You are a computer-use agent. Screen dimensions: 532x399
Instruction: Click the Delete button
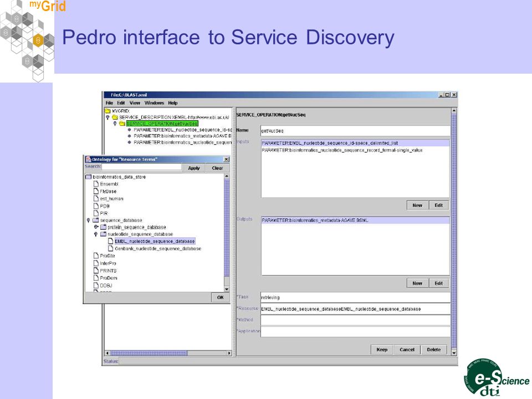(x=433, y=350)
